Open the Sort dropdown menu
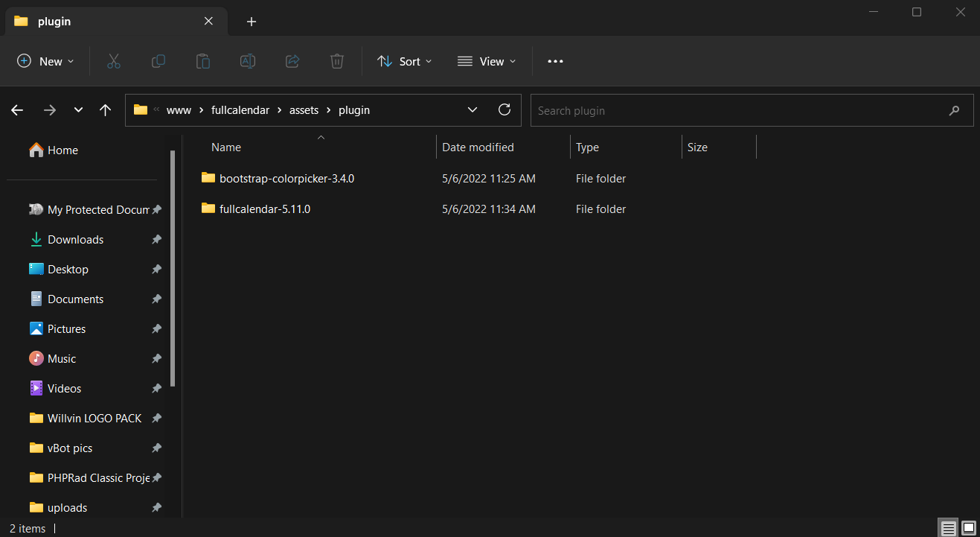Viewport: 980px width, 537px height. click(x=405, y=61)
